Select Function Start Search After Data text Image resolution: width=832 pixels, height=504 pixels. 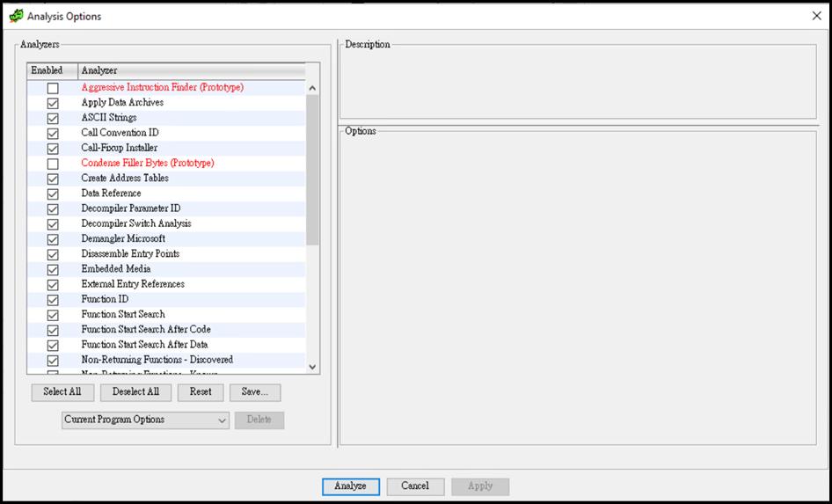[144, 344]
